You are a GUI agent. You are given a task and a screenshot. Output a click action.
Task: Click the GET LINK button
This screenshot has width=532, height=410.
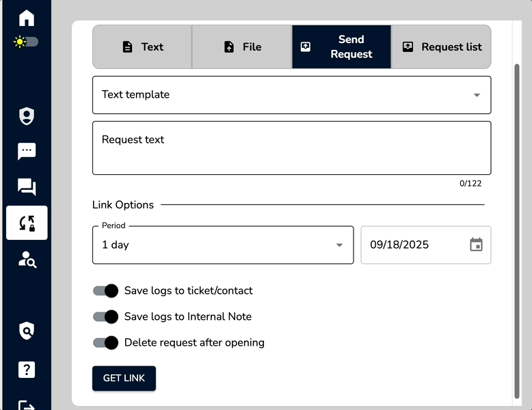[x=124, y=378]
